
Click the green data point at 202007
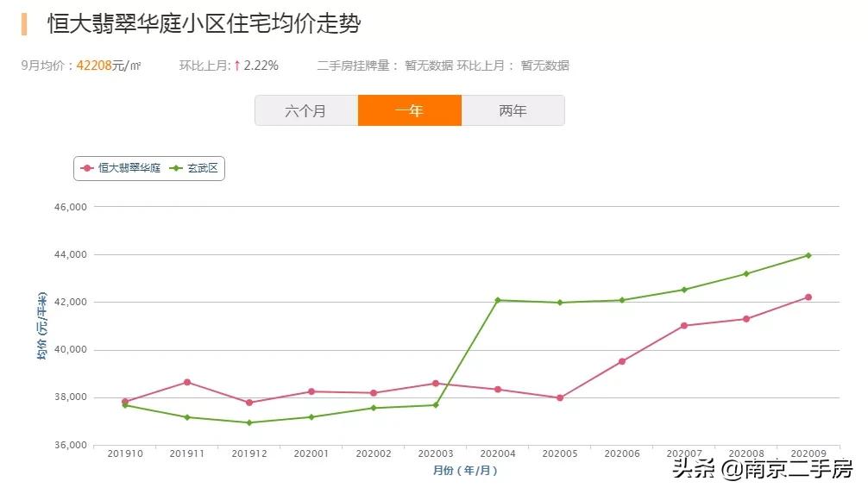point(684,290)
